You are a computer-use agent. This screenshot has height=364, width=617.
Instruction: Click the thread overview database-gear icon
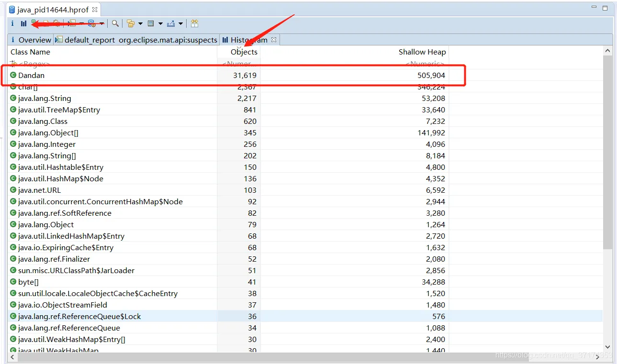tap(91, 23)
